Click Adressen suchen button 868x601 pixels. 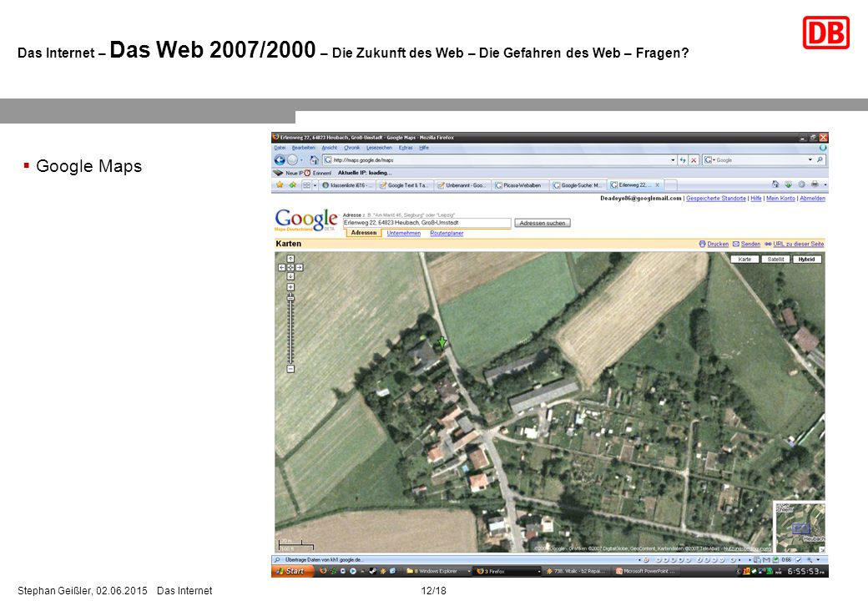coord(542,223)
